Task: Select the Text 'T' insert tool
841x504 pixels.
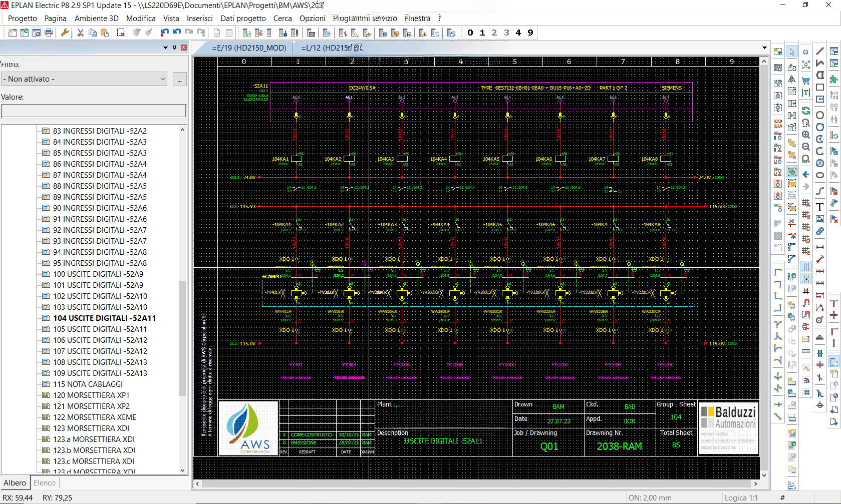Action: (819, 207)
